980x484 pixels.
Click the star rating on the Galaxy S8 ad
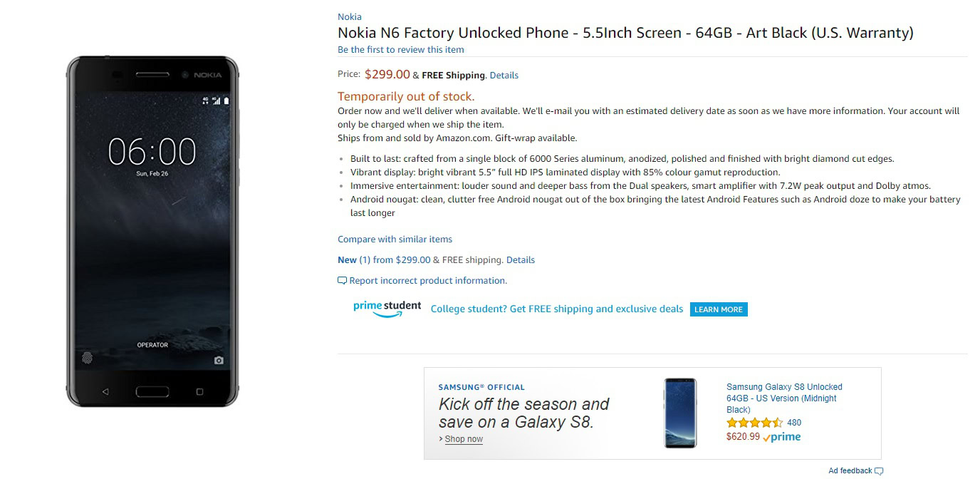pyautogui.click(x=754, y=423)
